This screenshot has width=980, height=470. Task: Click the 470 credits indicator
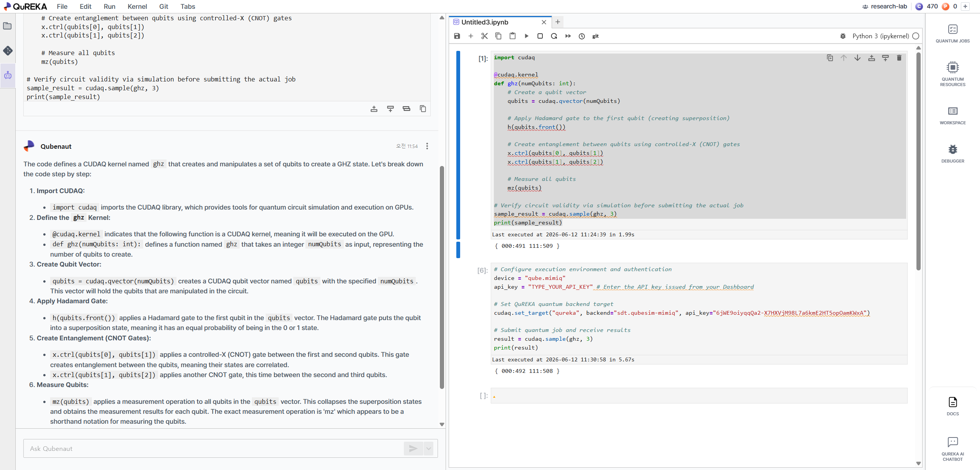pyautogui.click(x=927, y=7)
